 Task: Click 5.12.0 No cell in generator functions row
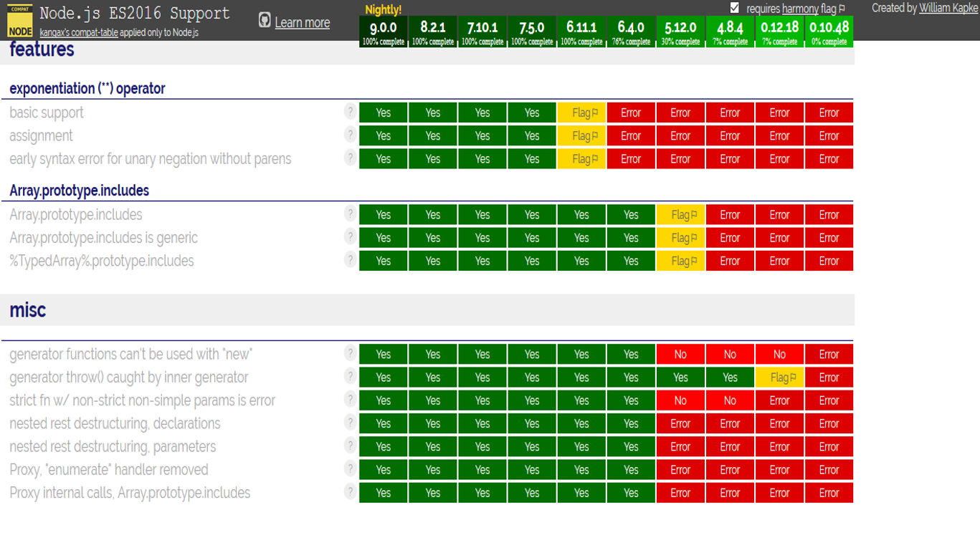pyautogui.click(x=680, y=354)
